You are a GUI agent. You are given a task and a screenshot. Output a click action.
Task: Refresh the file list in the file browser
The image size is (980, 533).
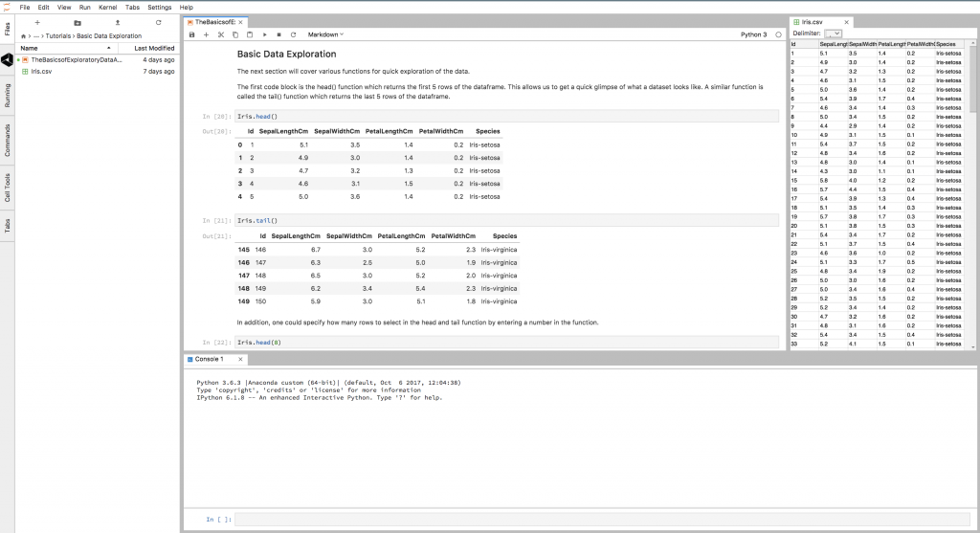158,23
